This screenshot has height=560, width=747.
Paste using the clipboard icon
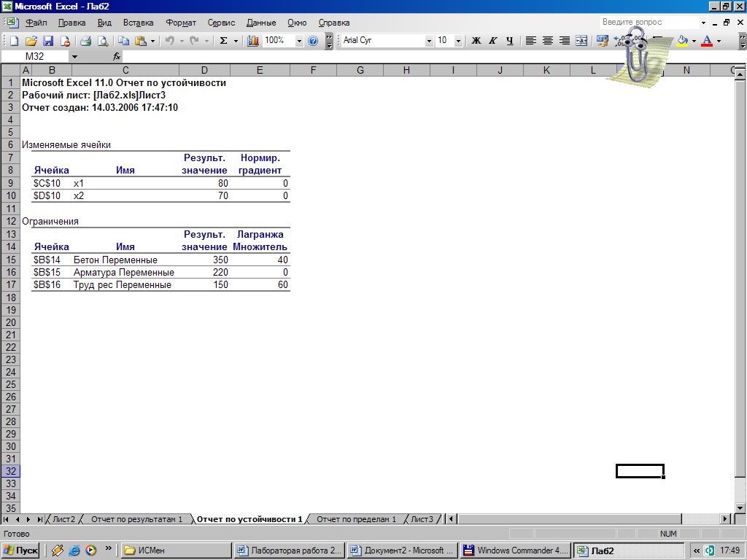(x=141, y=41)
